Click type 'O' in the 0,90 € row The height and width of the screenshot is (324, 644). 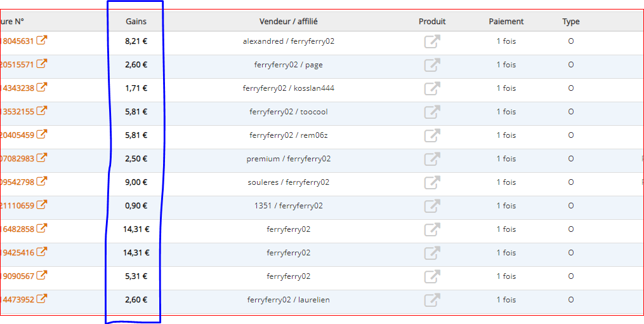(x=571, y=206)
